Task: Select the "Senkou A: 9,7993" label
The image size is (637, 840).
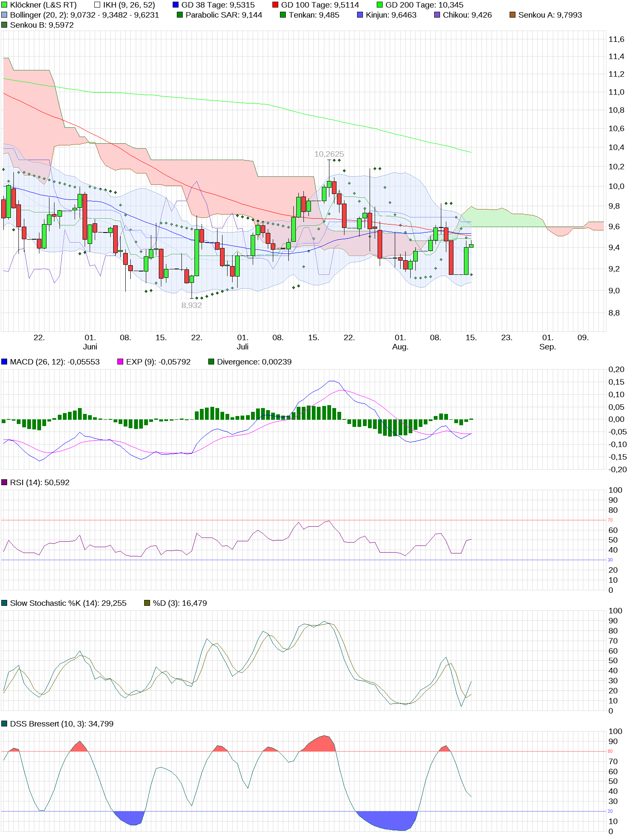Action: click(x=550, y=15)
